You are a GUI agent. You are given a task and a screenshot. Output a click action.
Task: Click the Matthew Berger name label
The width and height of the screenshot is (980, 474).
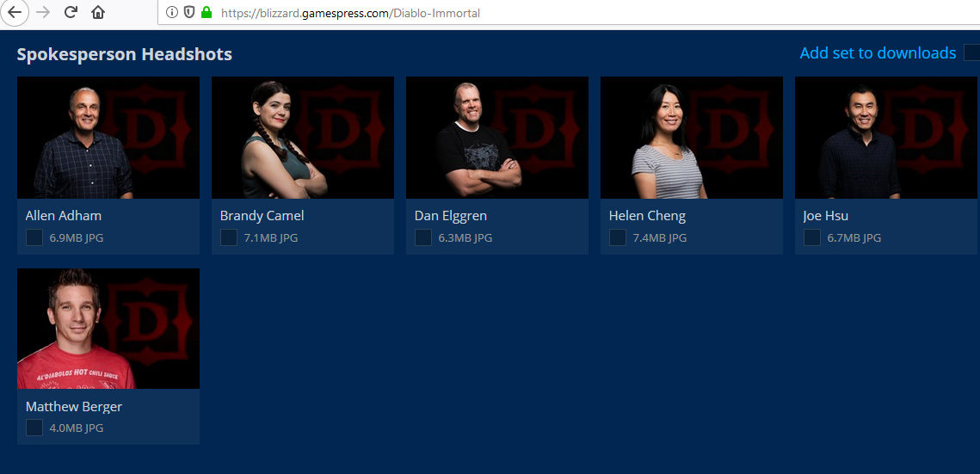tap(74, 407)
